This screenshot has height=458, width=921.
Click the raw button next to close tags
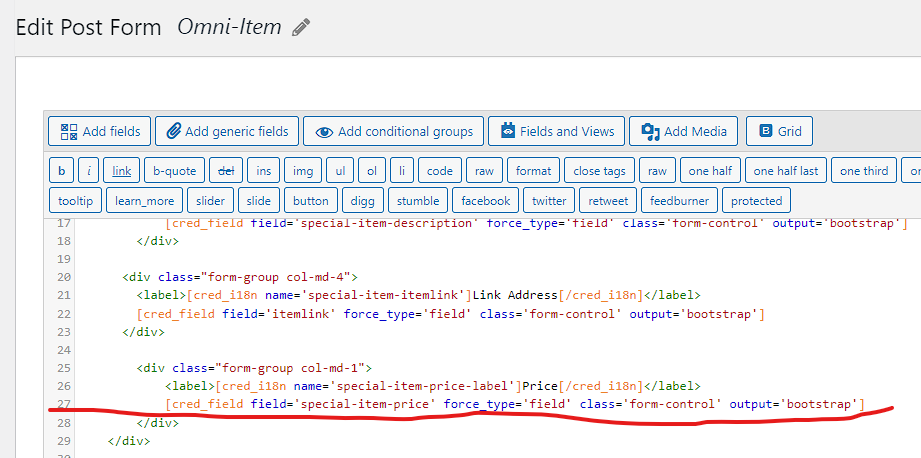tap(657, 171)
